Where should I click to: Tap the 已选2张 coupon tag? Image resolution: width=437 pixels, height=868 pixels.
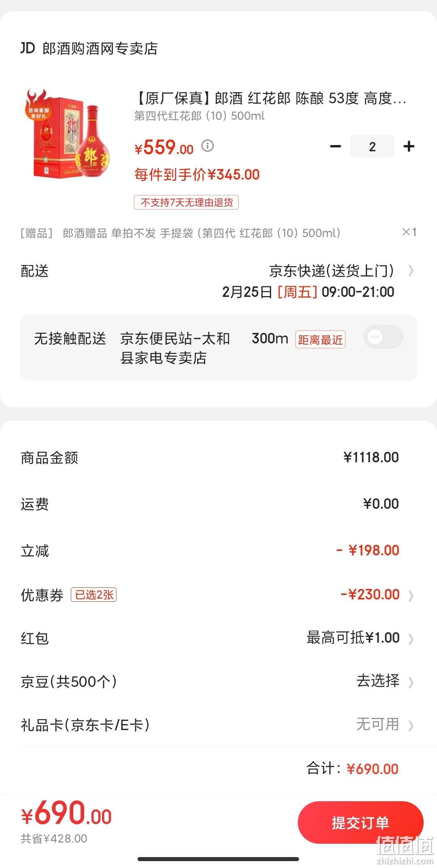point(93,595)
